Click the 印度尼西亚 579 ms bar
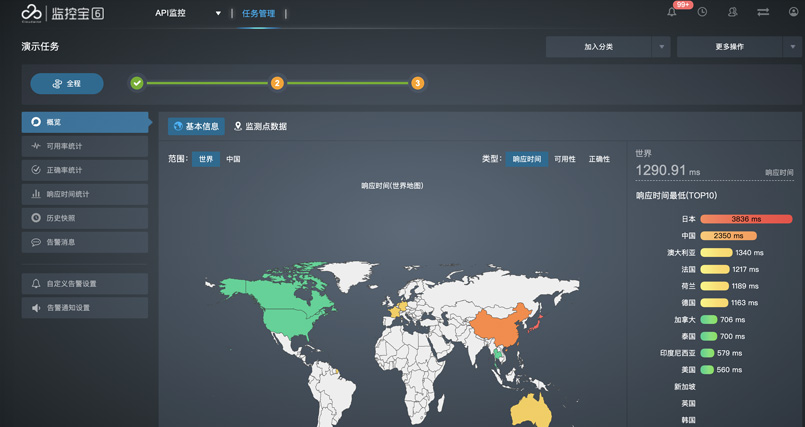 (x=707, y=353)
